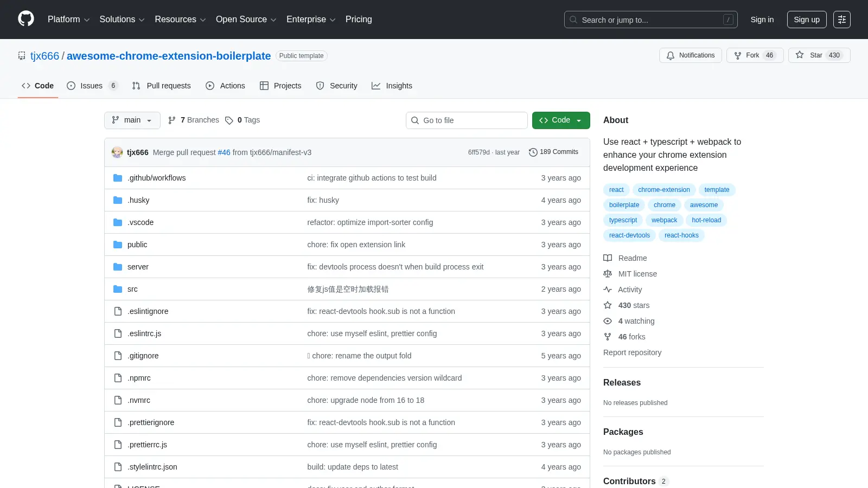Switch to the Issues tab
This screenshot has height=488, width=868.
[x=92, y=86]
